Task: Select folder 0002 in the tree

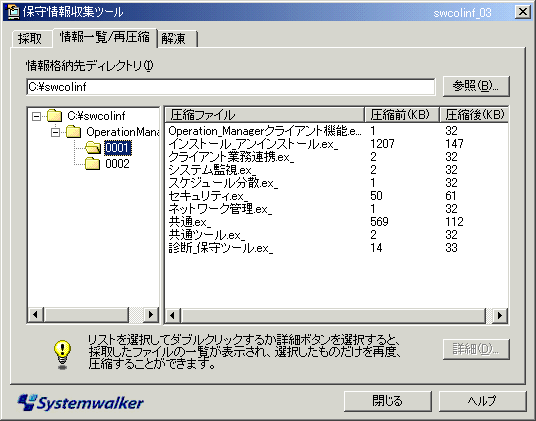Action: (117, 164)
